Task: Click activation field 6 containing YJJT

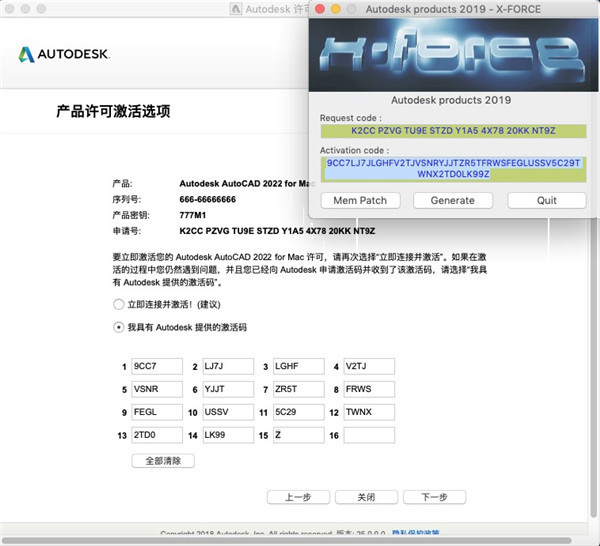Action: 228,389
